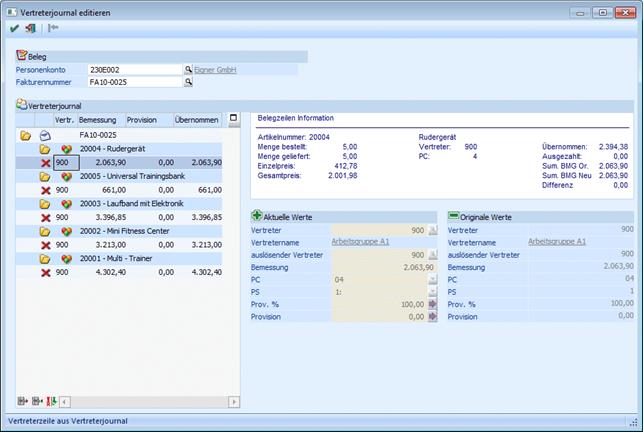Viewport: 643px width, 432px height.
Task: Click the horizontal scrollbar right arrow
Action: [233, 401]
